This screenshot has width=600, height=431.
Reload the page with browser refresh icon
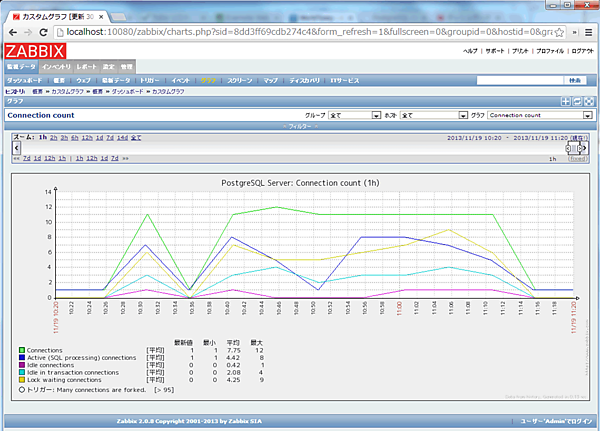tap(43, 32)
